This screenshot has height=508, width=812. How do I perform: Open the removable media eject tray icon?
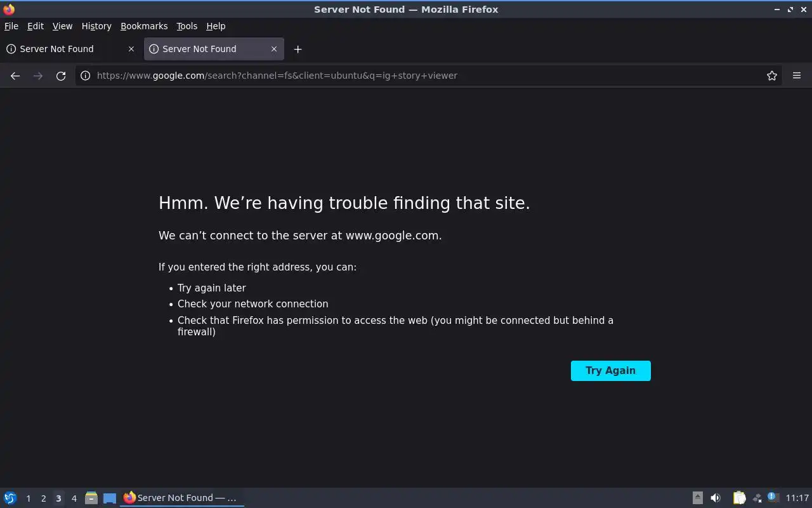point(698,498)
